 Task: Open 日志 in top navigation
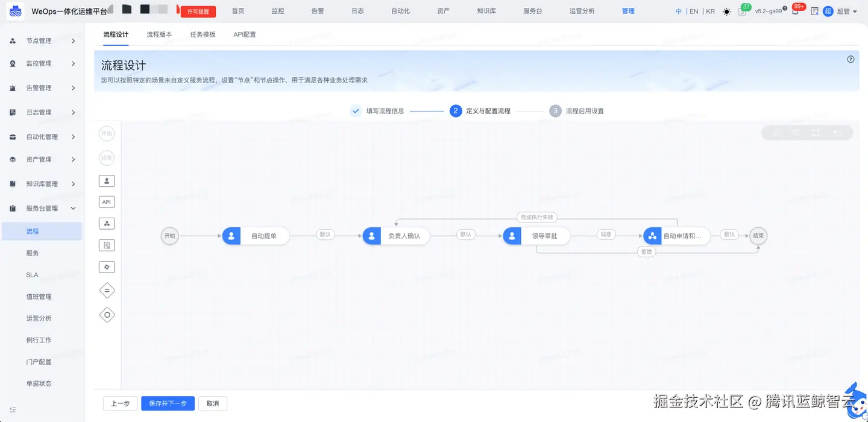(357, 11)
